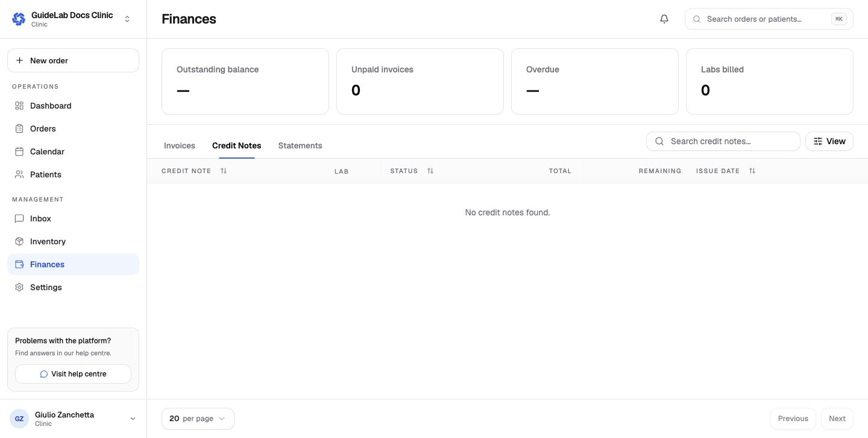
Task: Sort by Issue Date column arrows
Action: [x=752, y=171]
